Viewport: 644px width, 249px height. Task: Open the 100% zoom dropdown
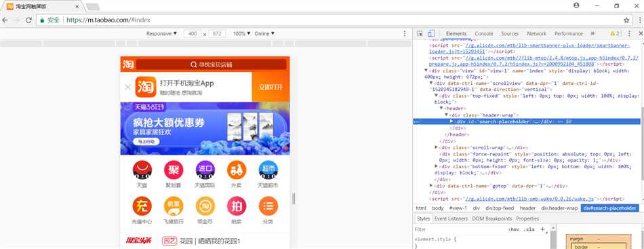(x=241, y=34)
